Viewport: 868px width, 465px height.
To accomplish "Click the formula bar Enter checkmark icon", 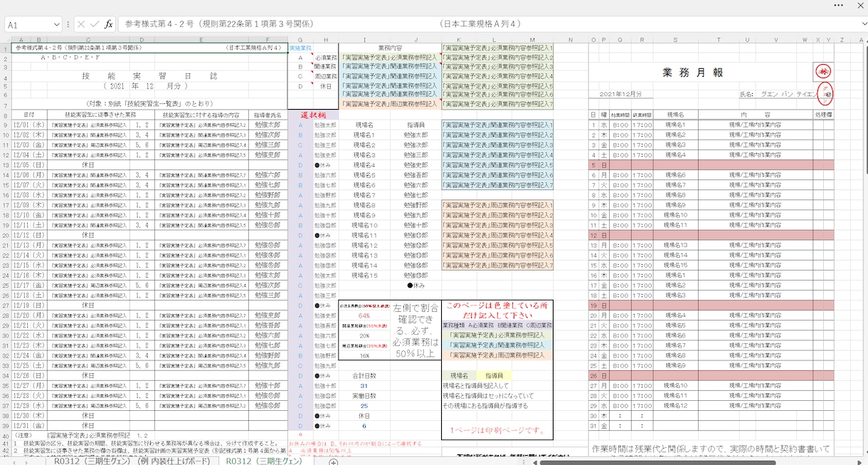I will click(x=95, y=24).
